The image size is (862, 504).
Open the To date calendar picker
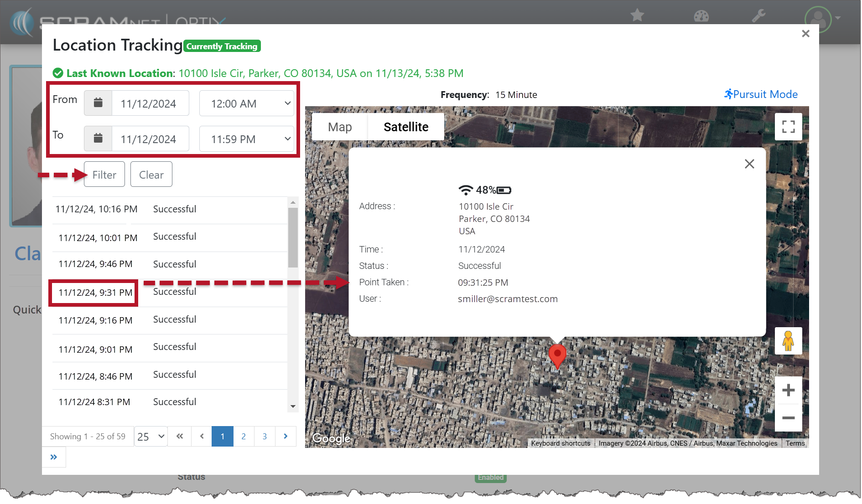pyautogui.click(x=98, y=139)
